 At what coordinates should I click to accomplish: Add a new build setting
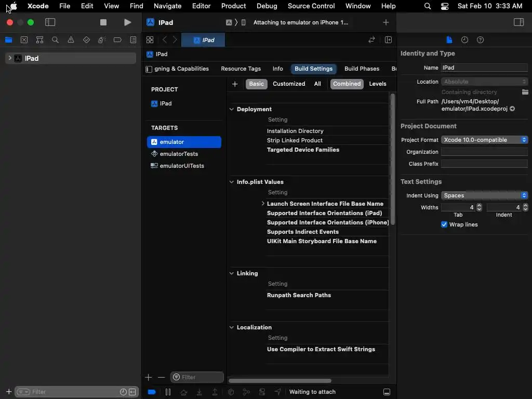[235, 84]
